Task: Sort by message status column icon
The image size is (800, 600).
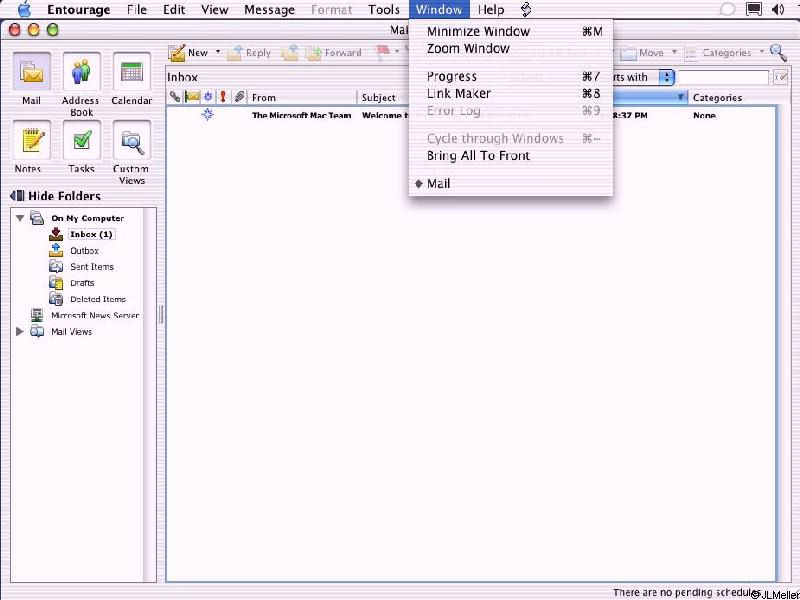Action: (208, 96)
